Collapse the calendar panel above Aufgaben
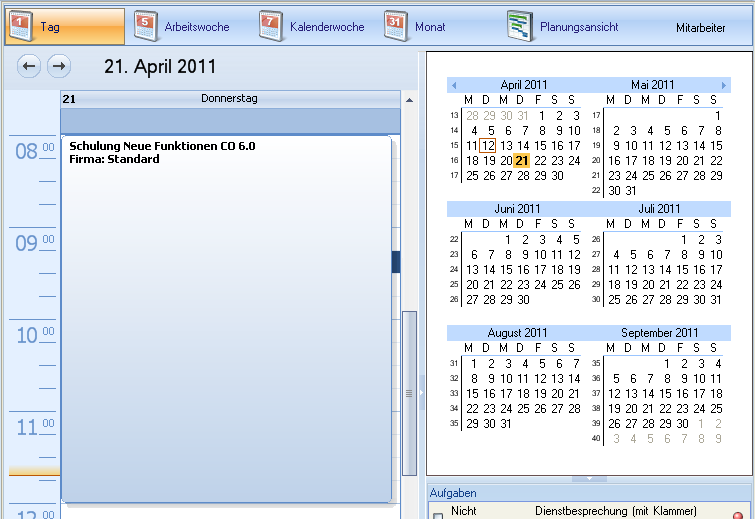Image resolution: width=755 pixels, height=519 pixels. [x=589, y=479]
